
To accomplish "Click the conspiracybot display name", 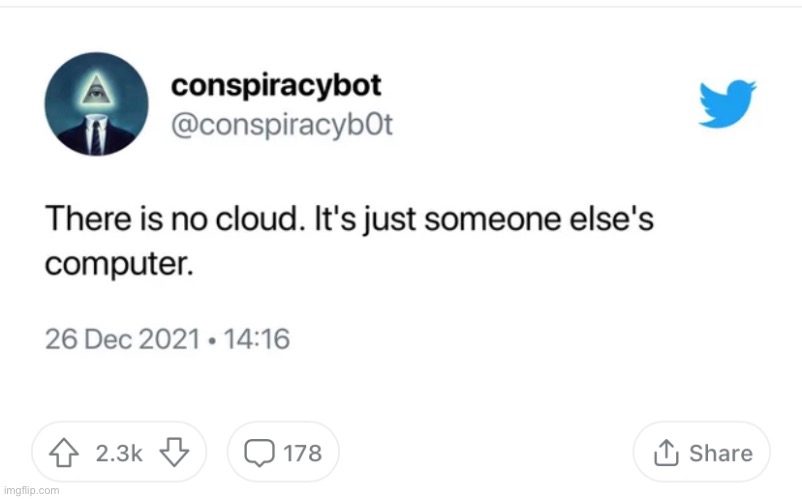I will pos(276,87).
